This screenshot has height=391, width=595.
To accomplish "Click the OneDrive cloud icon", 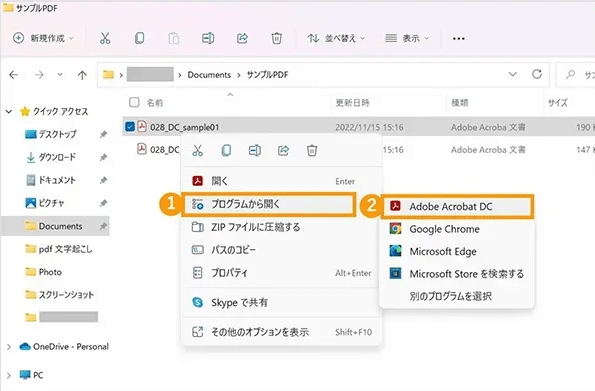I will (25, 346).
